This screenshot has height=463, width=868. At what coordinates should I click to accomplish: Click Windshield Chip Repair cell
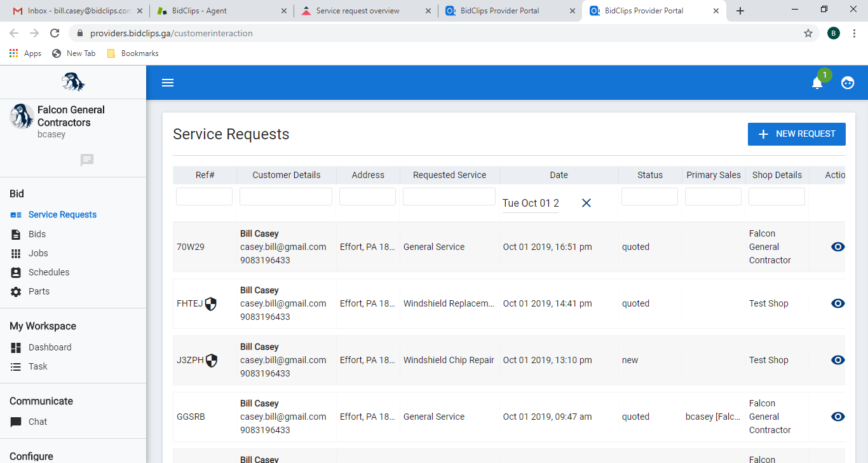(449, 360)
